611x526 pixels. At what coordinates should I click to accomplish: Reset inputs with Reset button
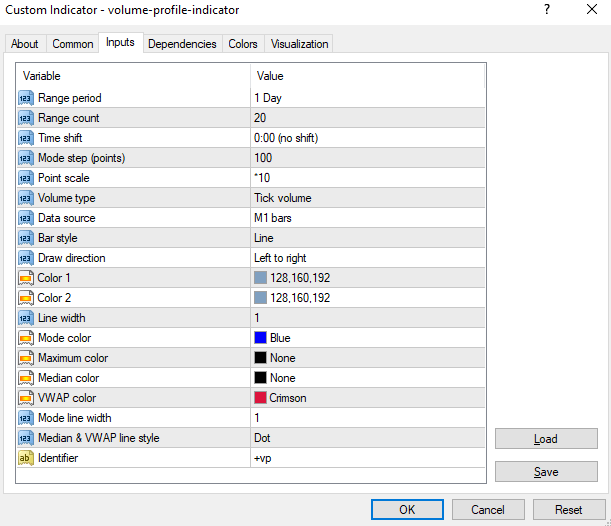569,510
